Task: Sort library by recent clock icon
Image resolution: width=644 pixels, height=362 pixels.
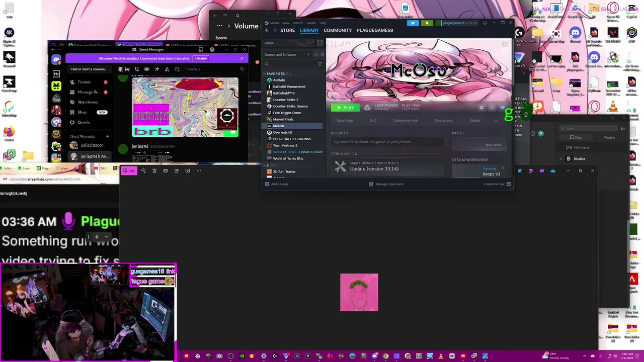Action: [316, 54]
